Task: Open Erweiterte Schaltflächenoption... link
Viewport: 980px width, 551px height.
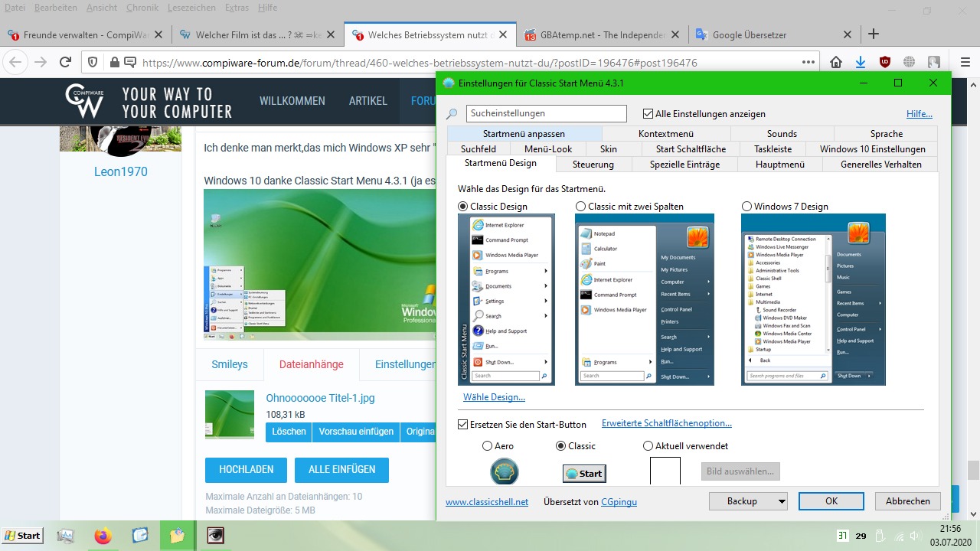Action: (667, 423)
